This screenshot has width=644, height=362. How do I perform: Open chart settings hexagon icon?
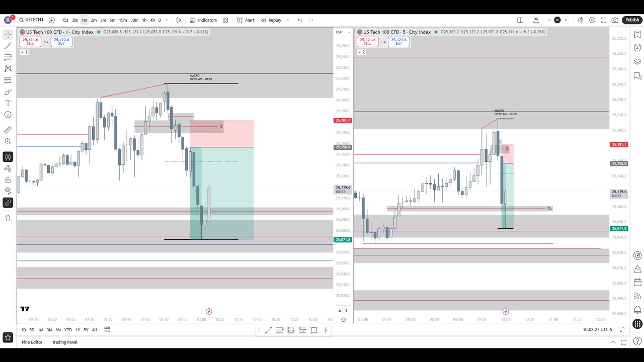(592, 20)
